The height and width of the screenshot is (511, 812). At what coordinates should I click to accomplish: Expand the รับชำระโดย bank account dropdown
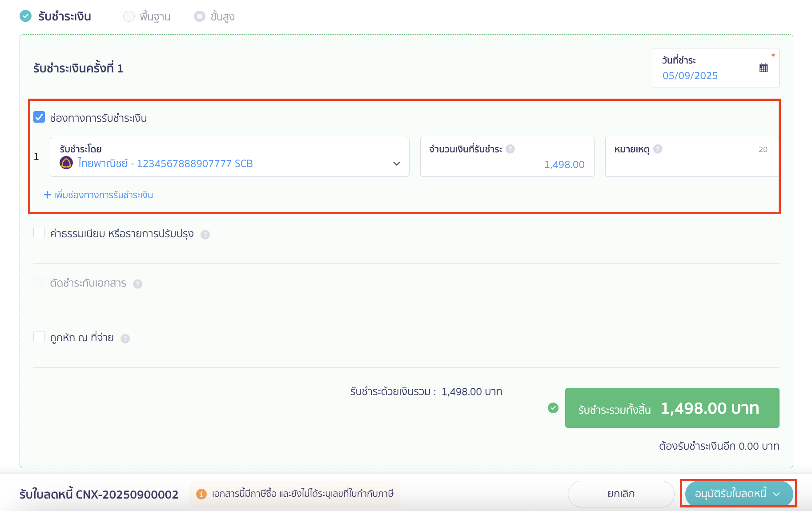(x=396, y=164)
